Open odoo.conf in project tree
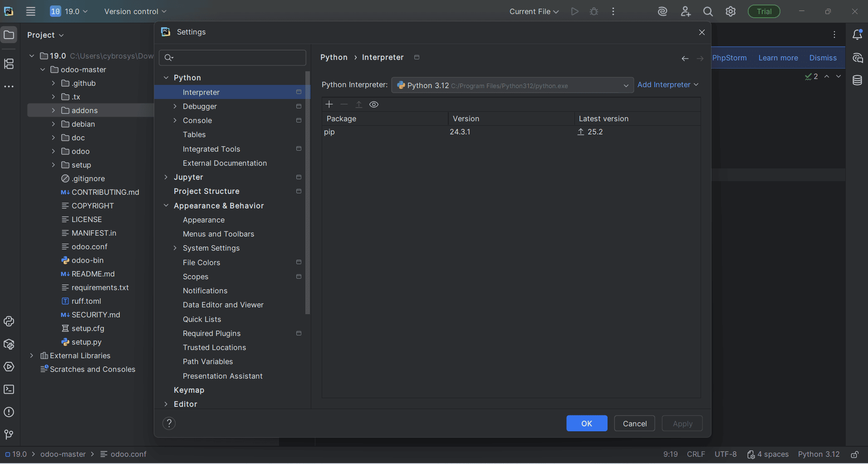Viewport: 868px width, 464px height. [89, 247]
